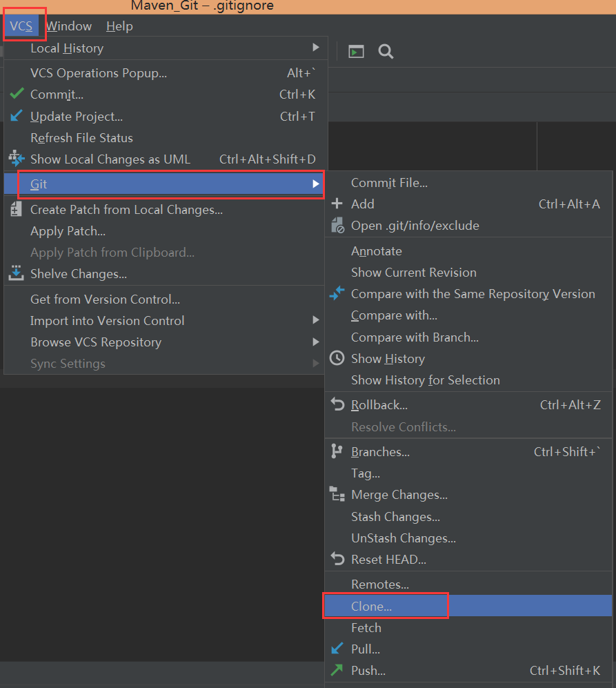Click the merge icon beside Merge Changes
Viewport: 616px width, 688px height.
tap(337, 494)
